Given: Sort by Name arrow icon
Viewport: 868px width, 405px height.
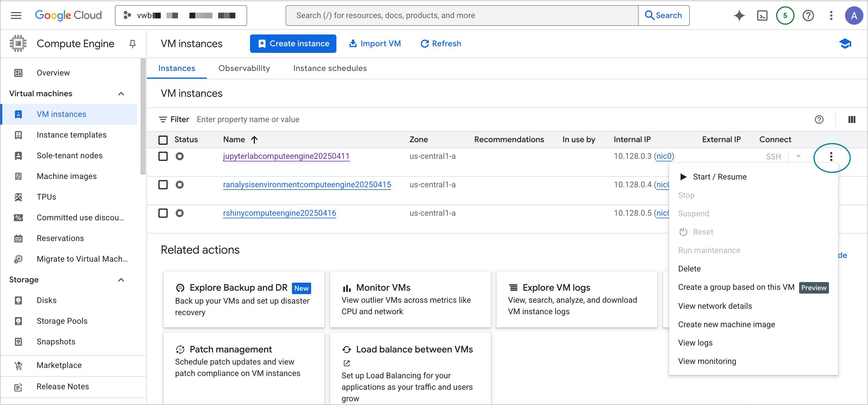Looking at the screenshot, I should pos(254,140).
